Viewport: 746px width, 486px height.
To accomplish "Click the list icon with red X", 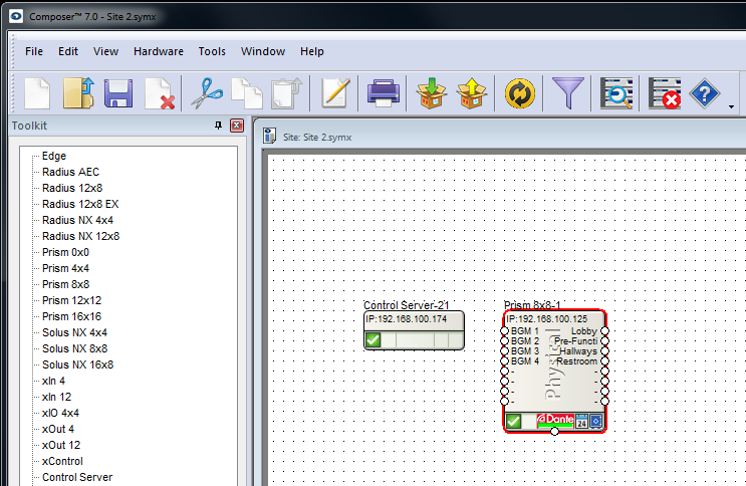I will [x=665, y=93].
